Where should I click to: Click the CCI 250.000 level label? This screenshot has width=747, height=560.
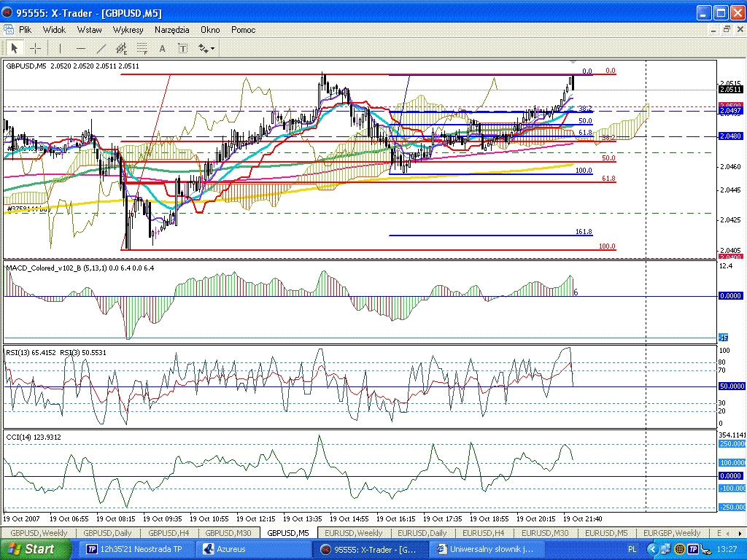point(732,444)
